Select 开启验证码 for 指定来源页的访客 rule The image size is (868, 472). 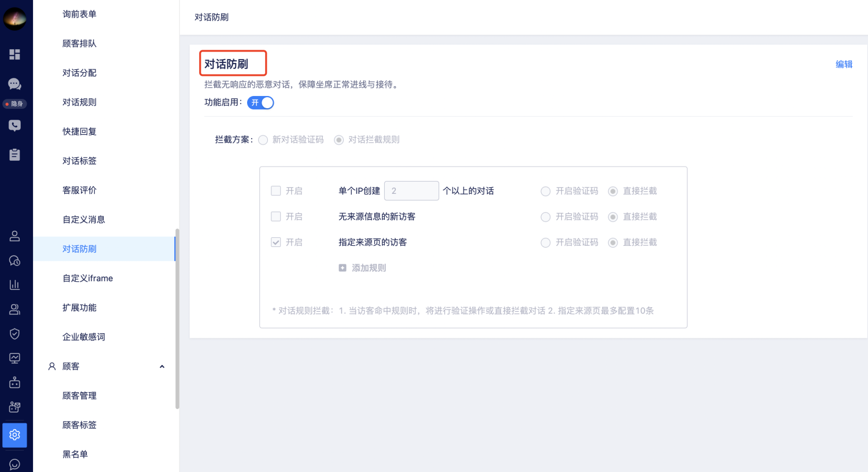(x=546, y=243)
